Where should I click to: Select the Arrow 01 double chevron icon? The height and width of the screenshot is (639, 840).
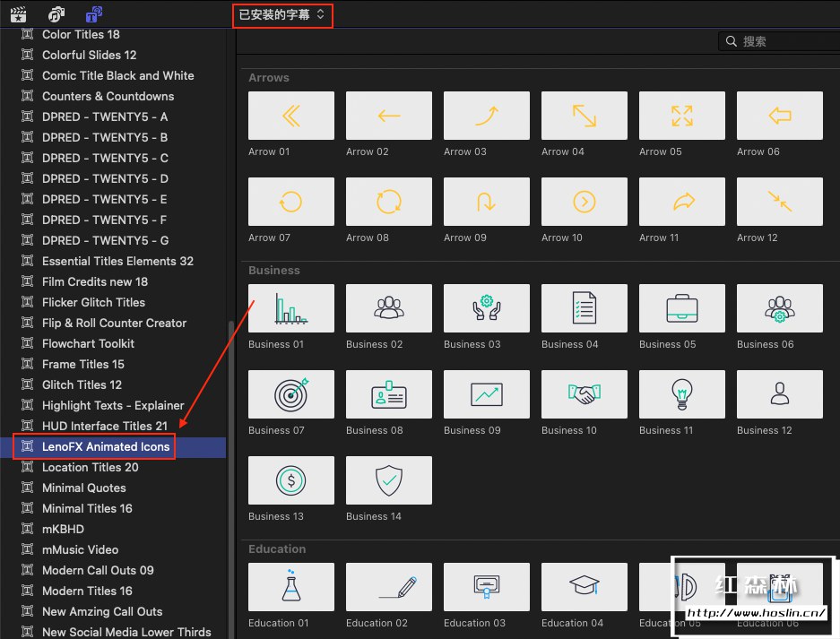point(290,116)
